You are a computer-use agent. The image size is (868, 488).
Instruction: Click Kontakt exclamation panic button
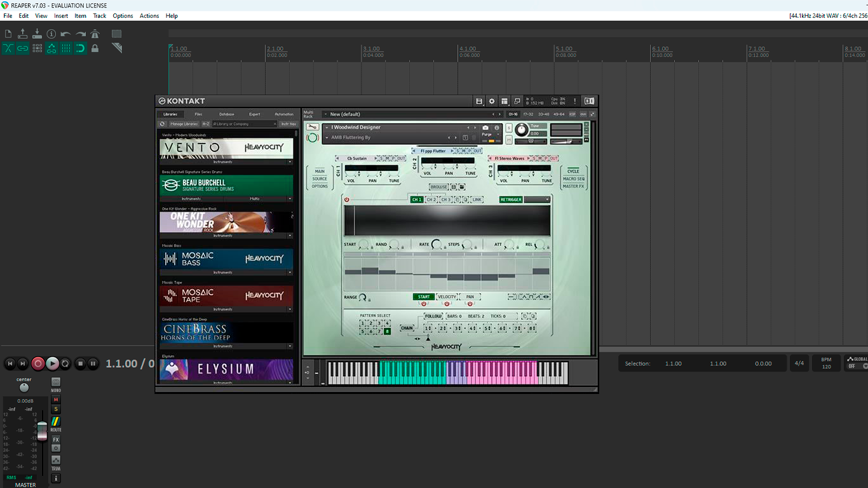(575, 101)
